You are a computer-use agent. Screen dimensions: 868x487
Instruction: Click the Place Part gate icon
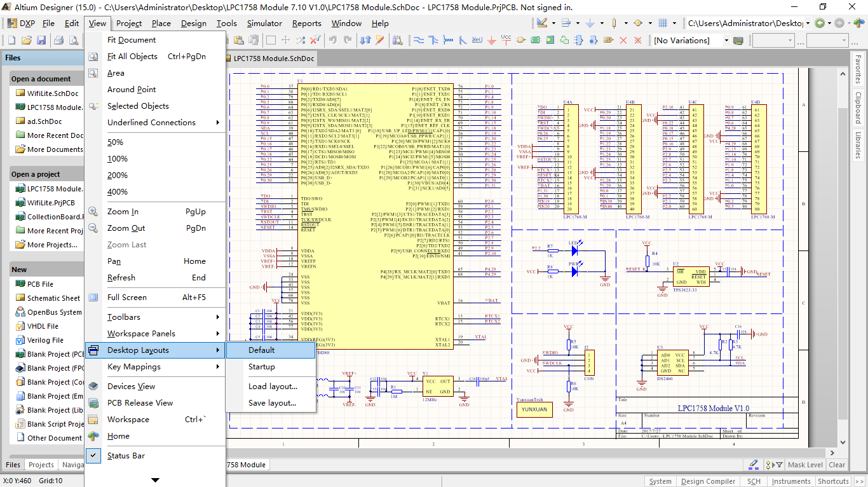click(521, 40)
